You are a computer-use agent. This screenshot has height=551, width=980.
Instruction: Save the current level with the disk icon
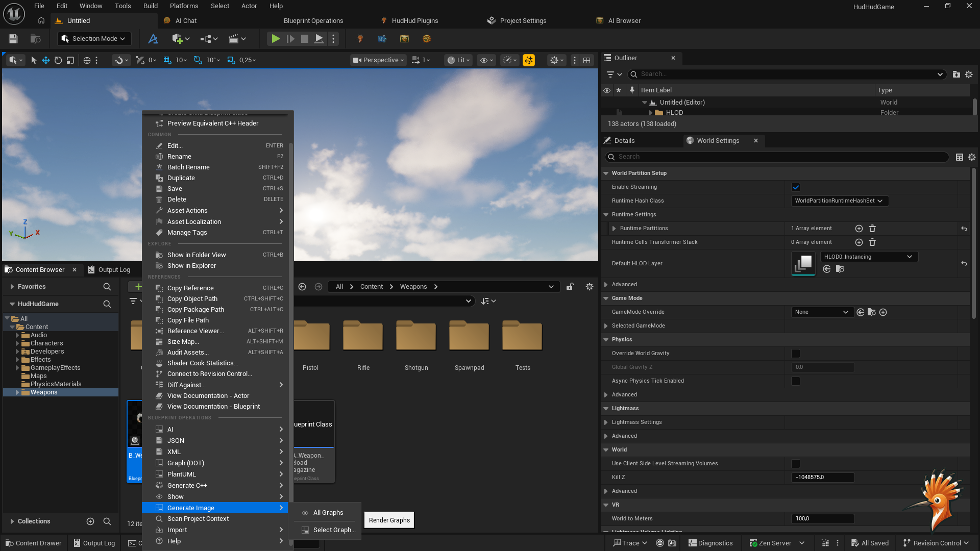click(13, 39)
